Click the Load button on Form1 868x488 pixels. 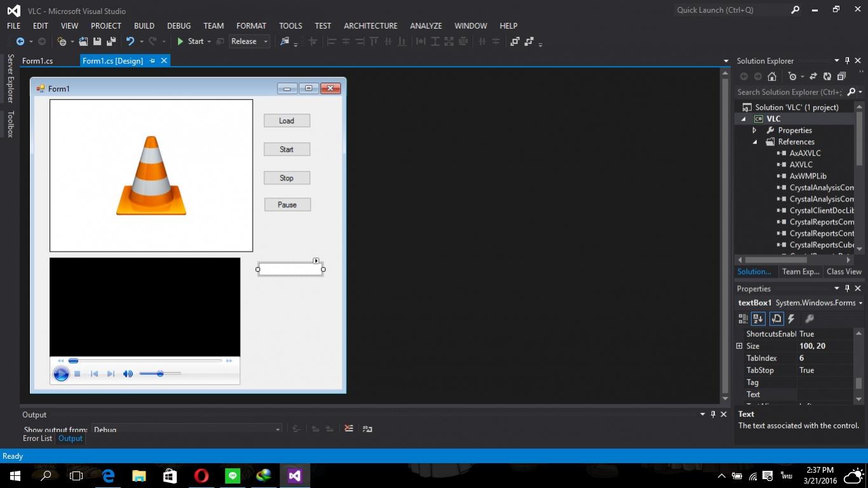point(287,121)
